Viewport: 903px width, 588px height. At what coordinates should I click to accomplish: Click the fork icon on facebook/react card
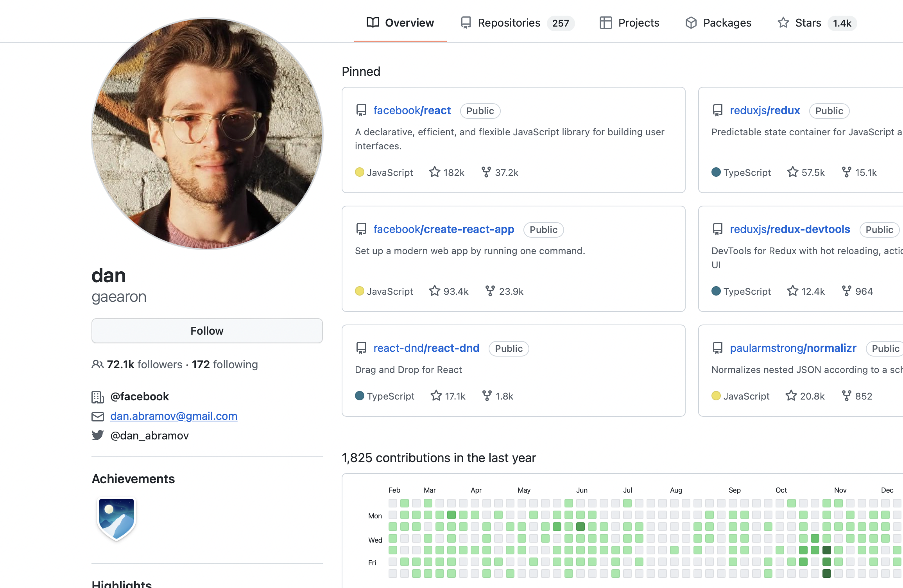486,172
